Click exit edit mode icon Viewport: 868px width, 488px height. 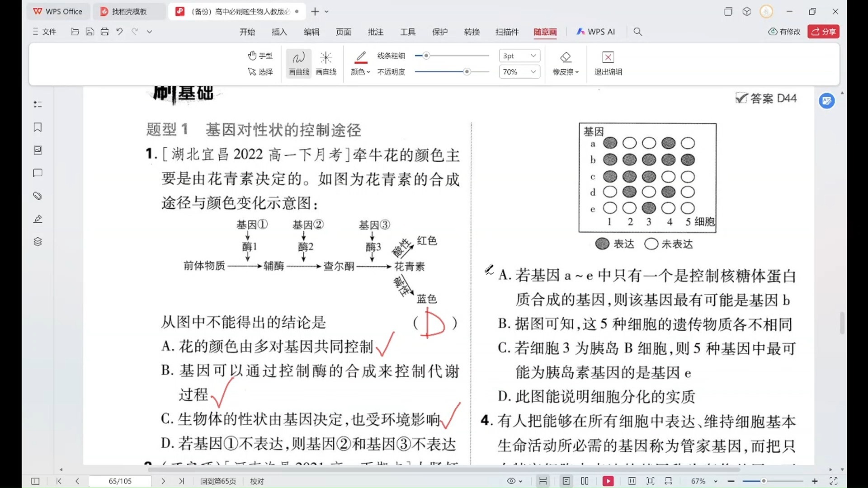(x=608, y=58)
